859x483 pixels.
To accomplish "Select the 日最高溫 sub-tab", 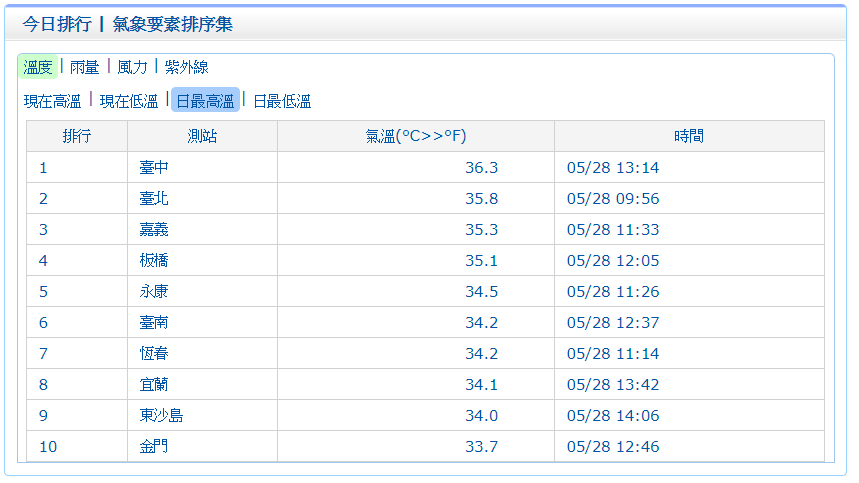I will [x=205, y=100].
